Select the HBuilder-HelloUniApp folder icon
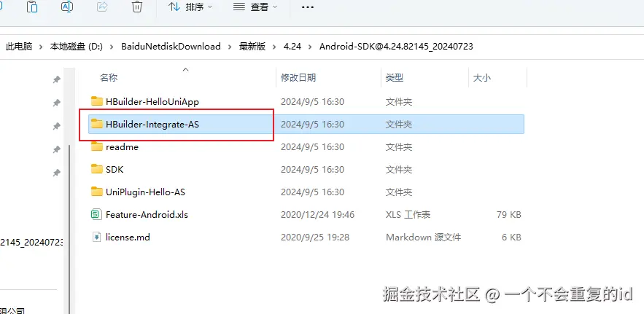 click(x=96, y=101)
